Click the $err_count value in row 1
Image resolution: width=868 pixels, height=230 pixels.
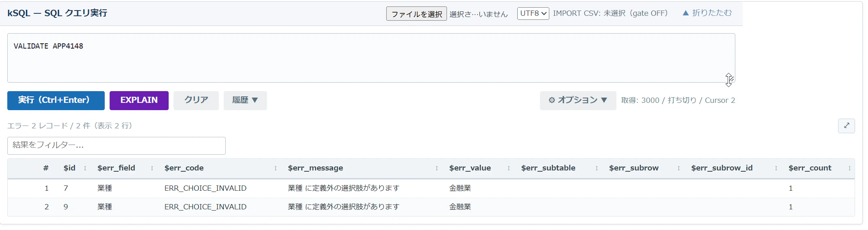click(791, 188)
